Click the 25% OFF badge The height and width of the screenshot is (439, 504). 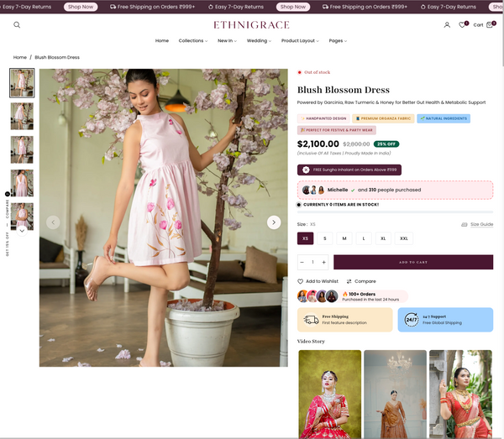(386, 144)
